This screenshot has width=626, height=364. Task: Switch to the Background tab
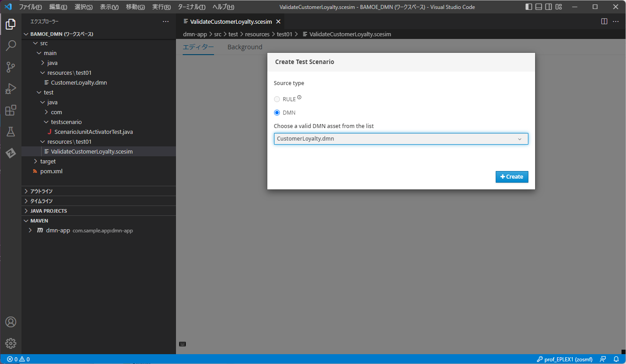245,47
